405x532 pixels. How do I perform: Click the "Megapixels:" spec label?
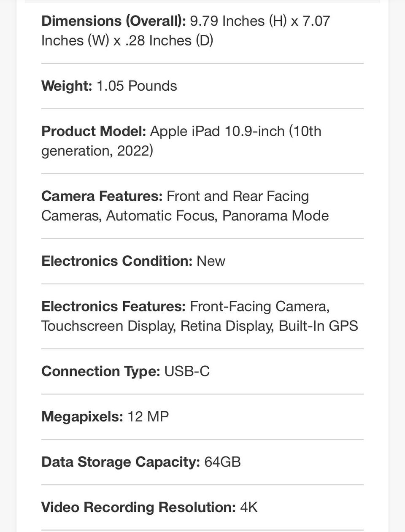click(82, 417)
